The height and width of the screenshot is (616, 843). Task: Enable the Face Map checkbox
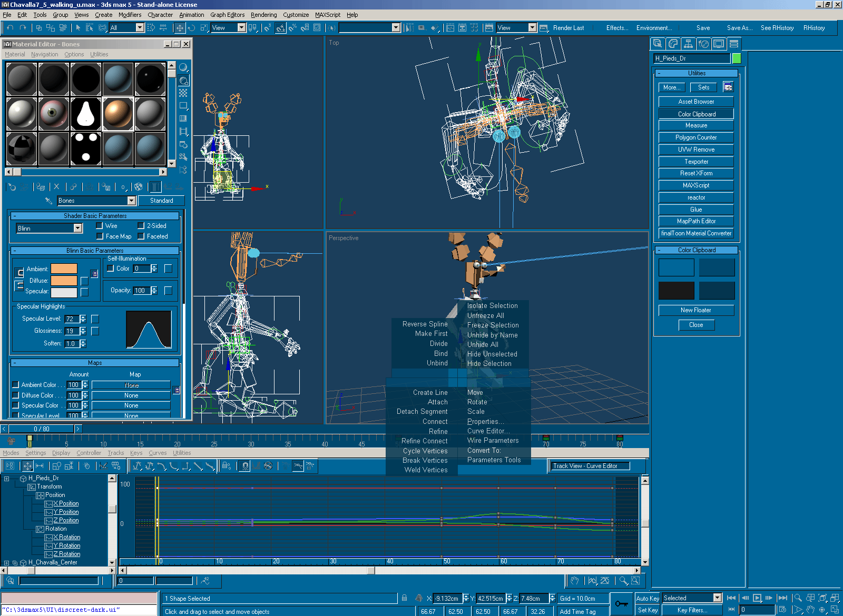pos(99,236)
